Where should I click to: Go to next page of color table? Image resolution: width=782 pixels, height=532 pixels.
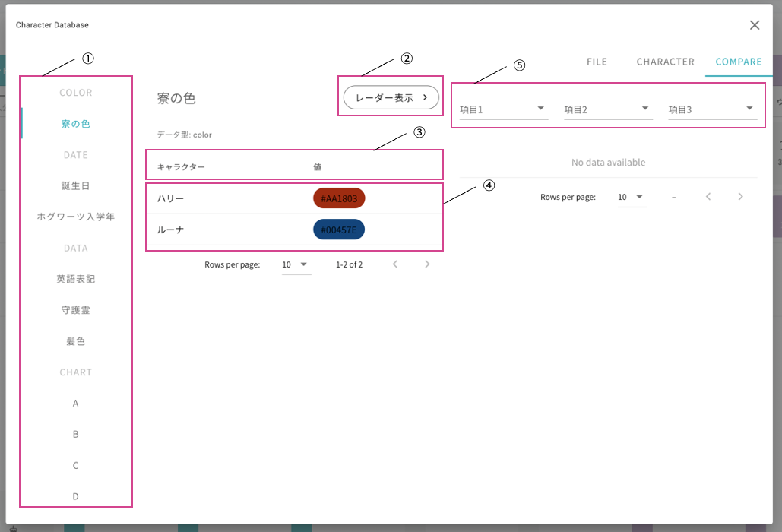(427, 264)
